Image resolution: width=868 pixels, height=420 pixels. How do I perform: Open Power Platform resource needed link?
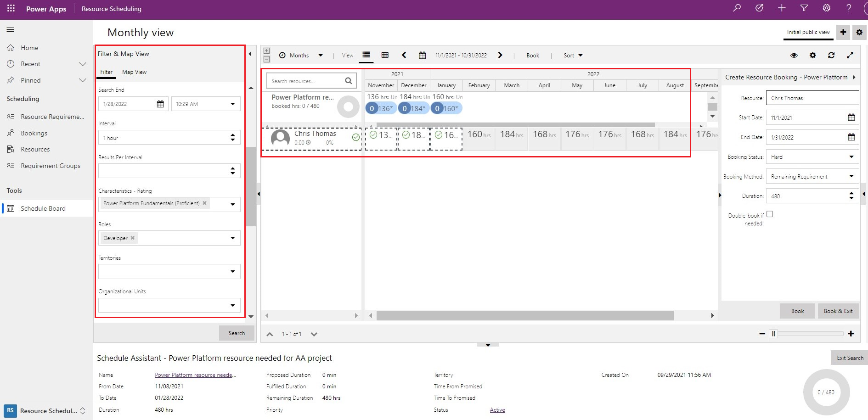[196, 375]
